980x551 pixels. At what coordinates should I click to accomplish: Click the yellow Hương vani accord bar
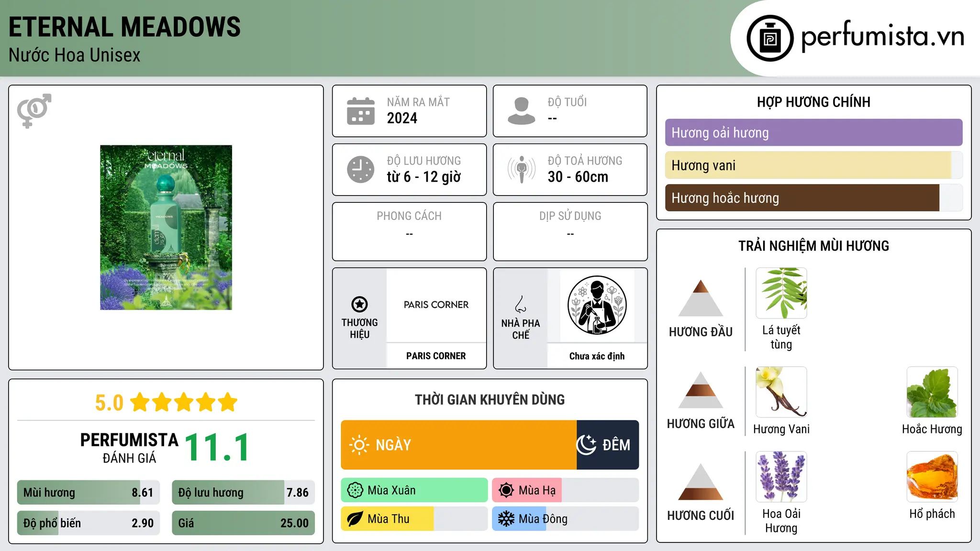[x=814, y=165]
